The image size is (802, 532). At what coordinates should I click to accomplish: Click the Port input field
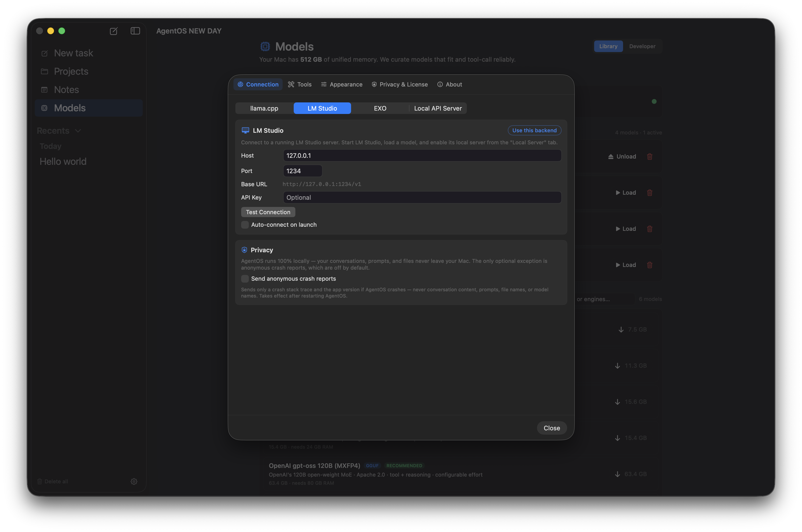pos(303,171)
